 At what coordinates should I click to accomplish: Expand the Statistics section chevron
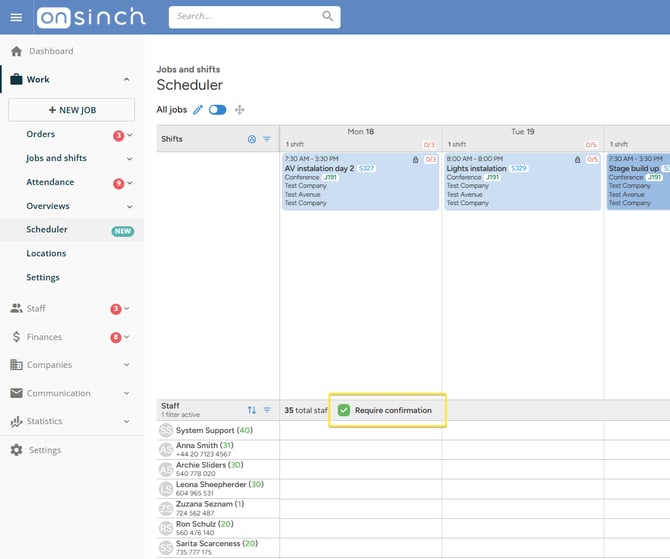tap(126, 421)
